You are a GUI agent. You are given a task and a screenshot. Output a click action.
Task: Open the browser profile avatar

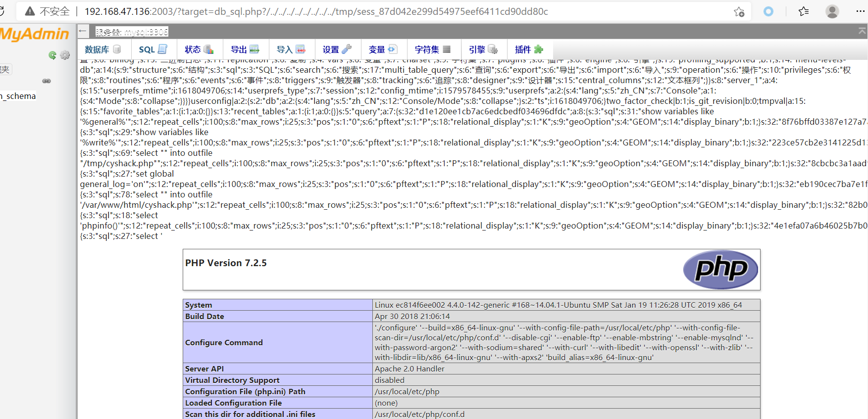click(x=832, y=11)
